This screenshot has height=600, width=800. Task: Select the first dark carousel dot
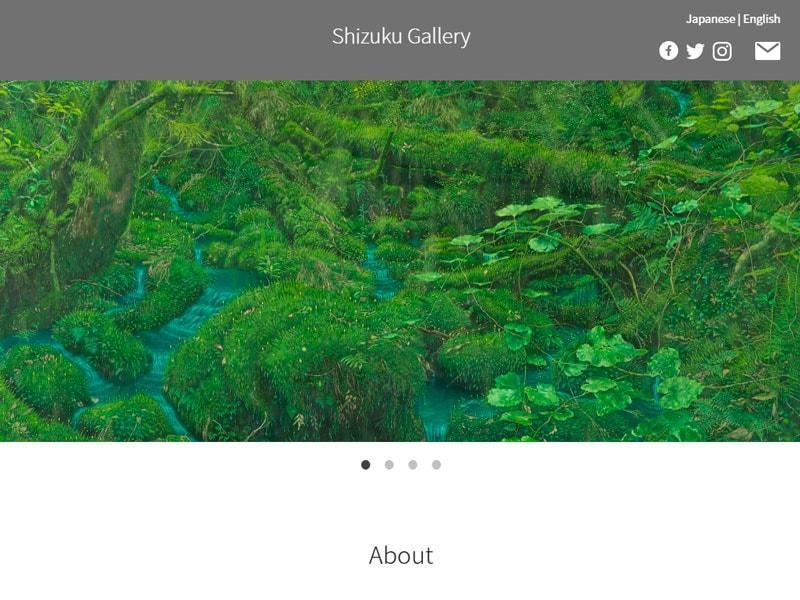click(365, 465)
